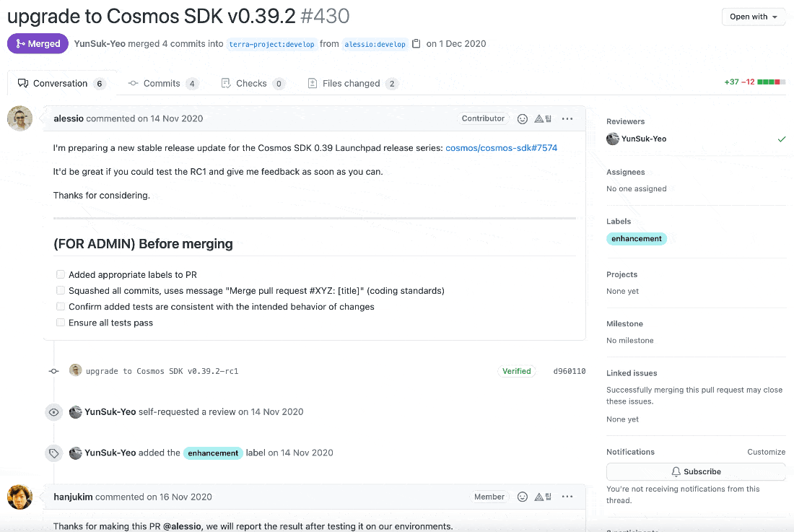This screenshot has width=794, height=532.
Task: Click YunSuk-Yeo name in merged header
Action: click(100, 44)
